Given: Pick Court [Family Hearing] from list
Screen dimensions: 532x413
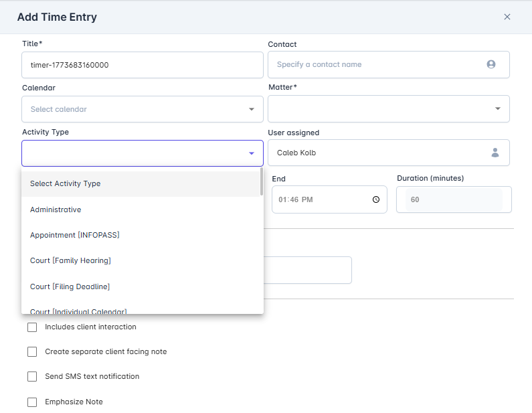Looking at the screenshot, I should coord(70,260).
